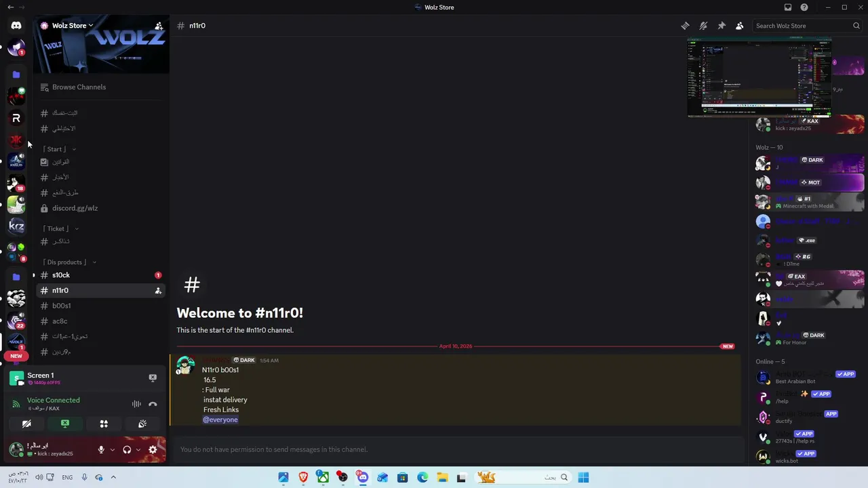
Task: Disconnect from voice with phone icon
Action: [x=153, y=404]
